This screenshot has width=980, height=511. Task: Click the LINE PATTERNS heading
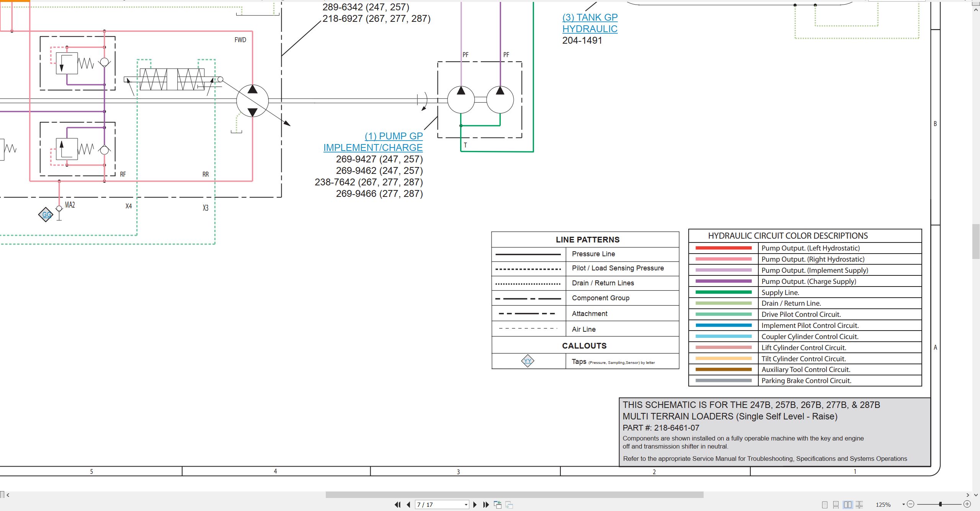click(x=588, y=240)
